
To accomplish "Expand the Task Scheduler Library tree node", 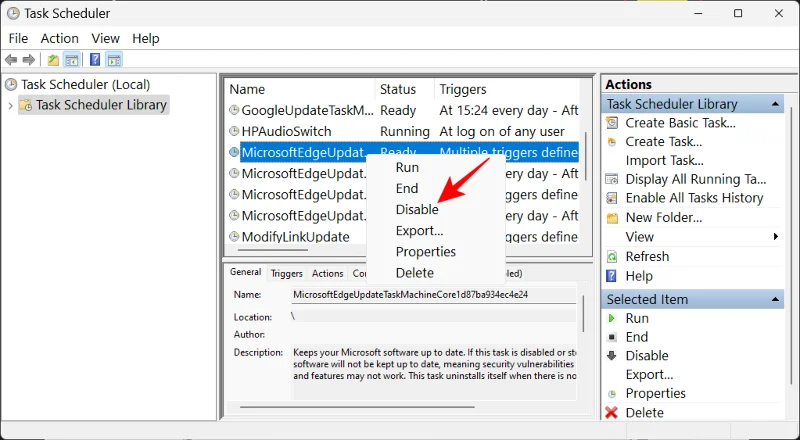I will click(10, 106).
